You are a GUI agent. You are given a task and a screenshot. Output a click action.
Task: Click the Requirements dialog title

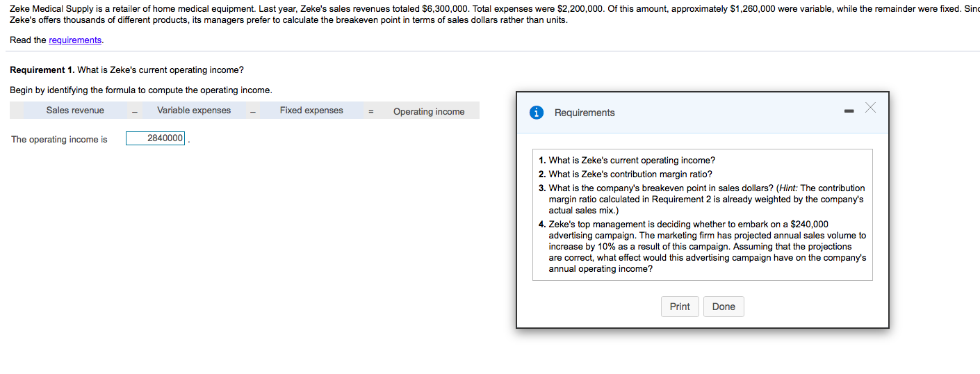pos(585,113)
